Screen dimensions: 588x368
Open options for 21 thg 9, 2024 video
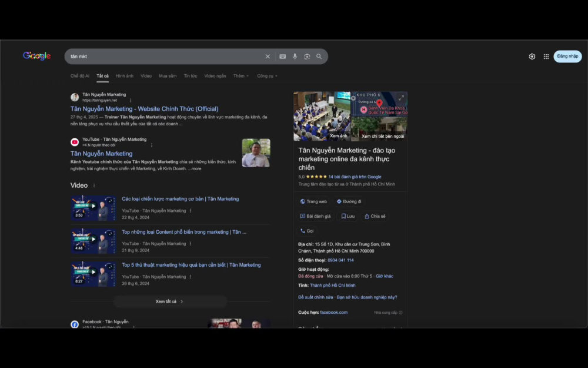(191, 244)
